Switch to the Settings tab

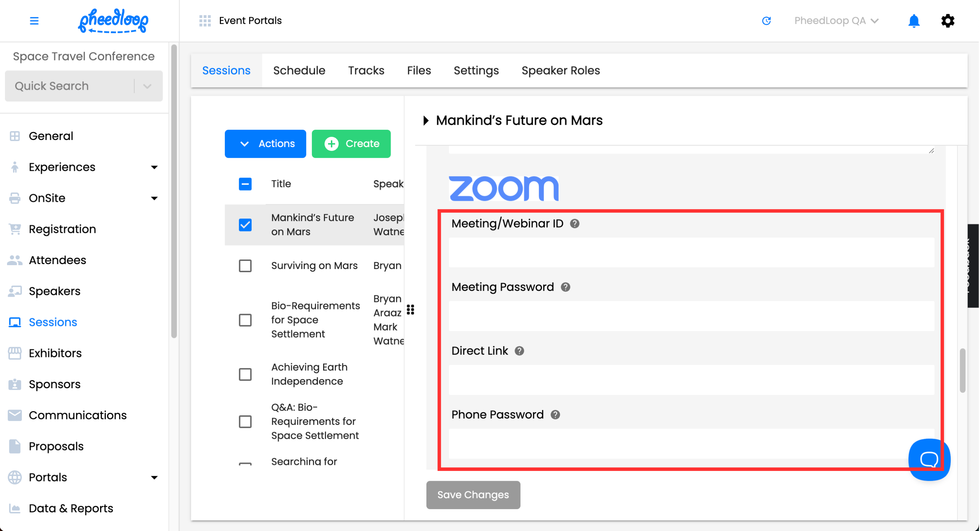(476, 70)
